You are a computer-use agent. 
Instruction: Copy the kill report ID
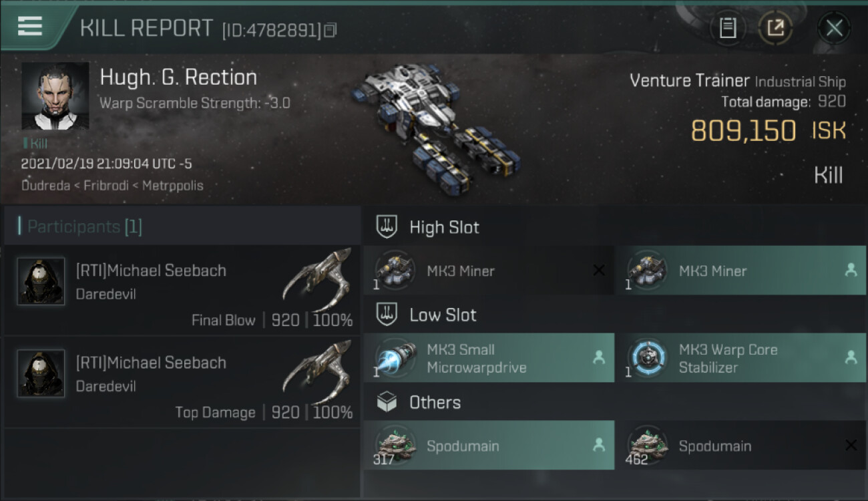(331, 30)
